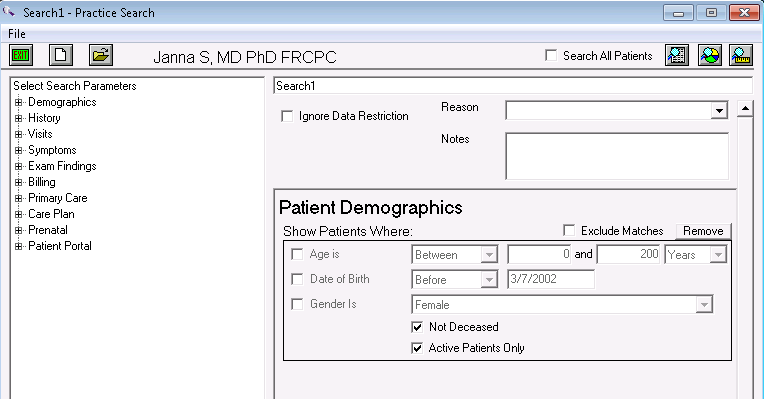764x399 pixels.
Task: Click the Patient Demographics heading
Action: 370,208
